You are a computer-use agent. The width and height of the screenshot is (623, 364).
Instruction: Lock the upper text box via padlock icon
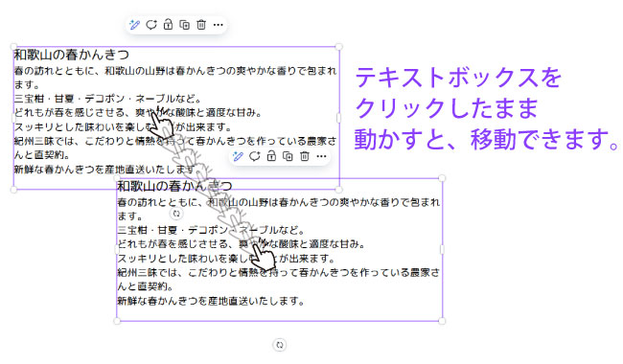tap(168, 25)
